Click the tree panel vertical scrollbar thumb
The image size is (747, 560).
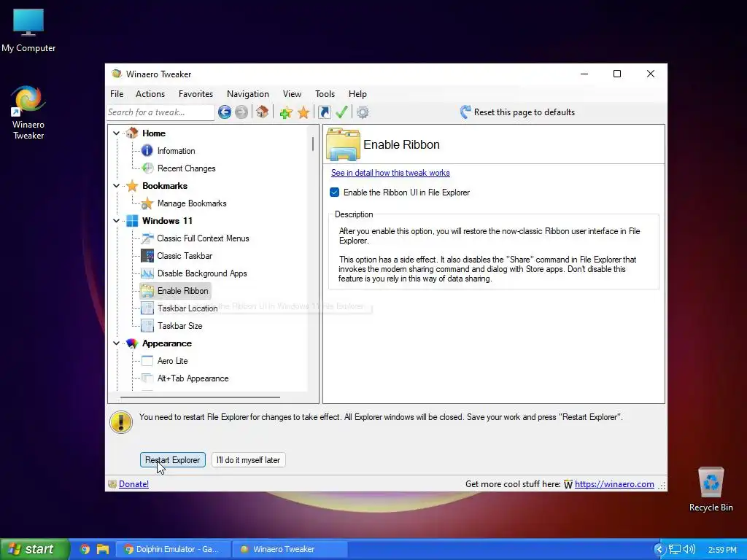coord(313,144)
